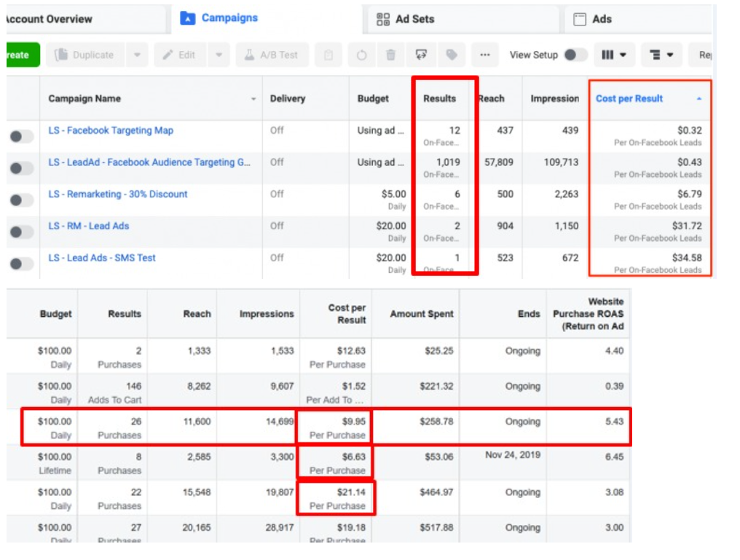Click the 2,263 impressions value
The image size is (740, 560).
point(567,194)
